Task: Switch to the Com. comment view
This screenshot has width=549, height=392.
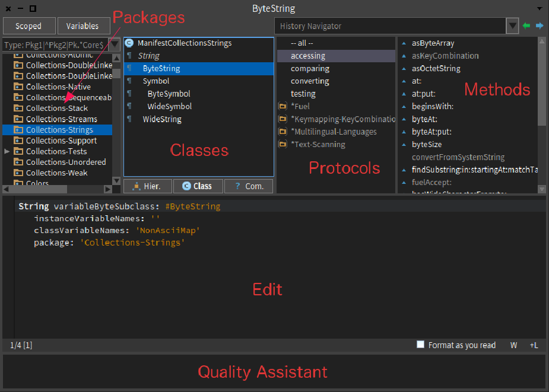Action: click(x=249, y=186)
